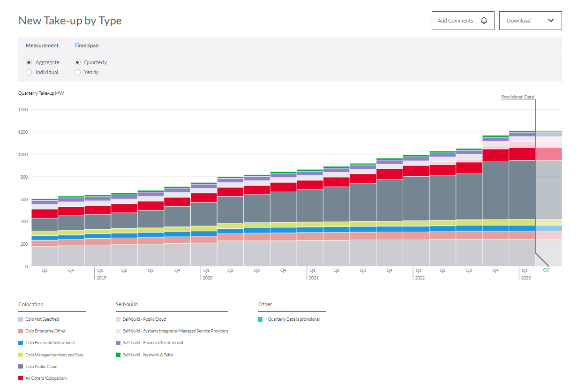Select the Individual measurement radio button
The height and width of the screenshot is (392, 585).
point(29,72)
